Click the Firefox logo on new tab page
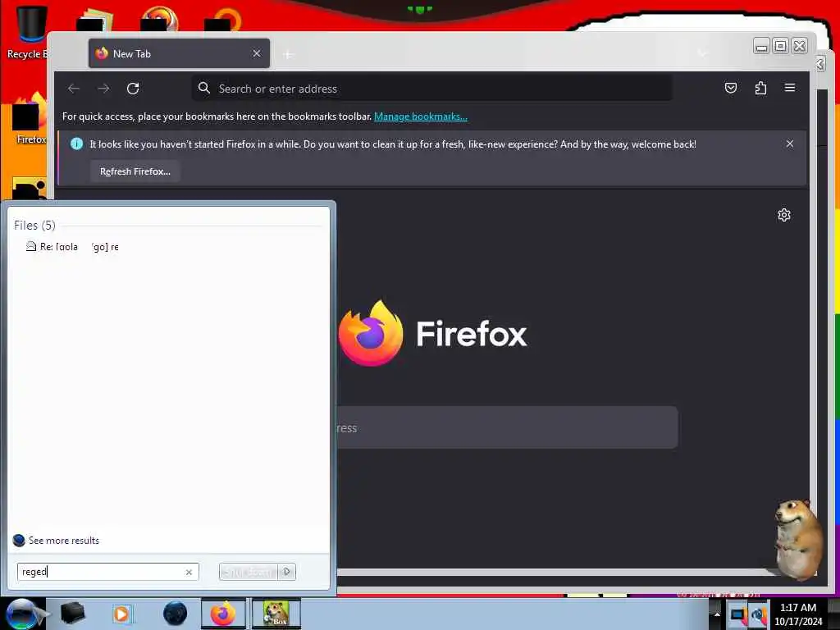Screen dimensions: 840x630 (371, 333)
